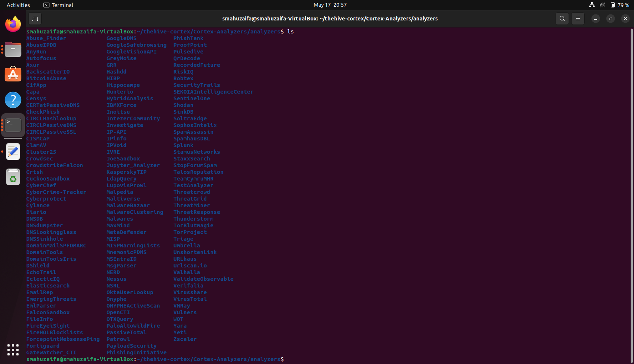Click the PhishingInitiative entry
The height and width of the screenshot is (364, 634).
(x=136, y=352)
